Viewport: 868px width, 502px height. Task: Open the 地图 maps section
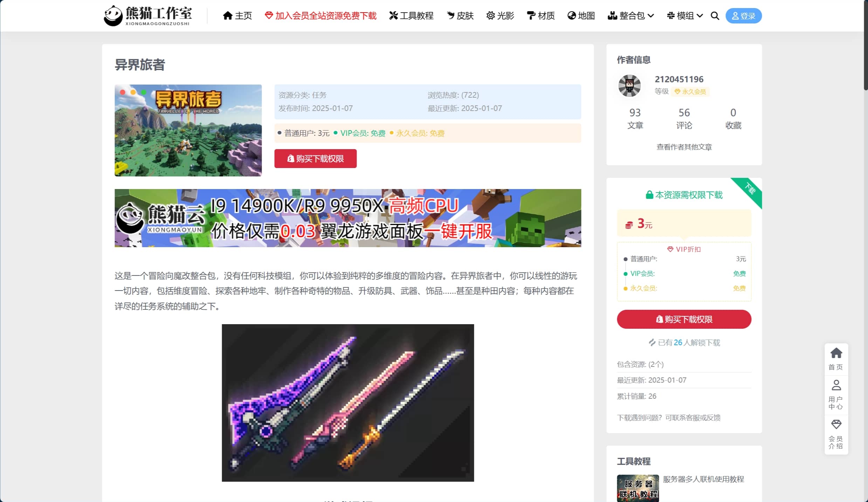581,16
